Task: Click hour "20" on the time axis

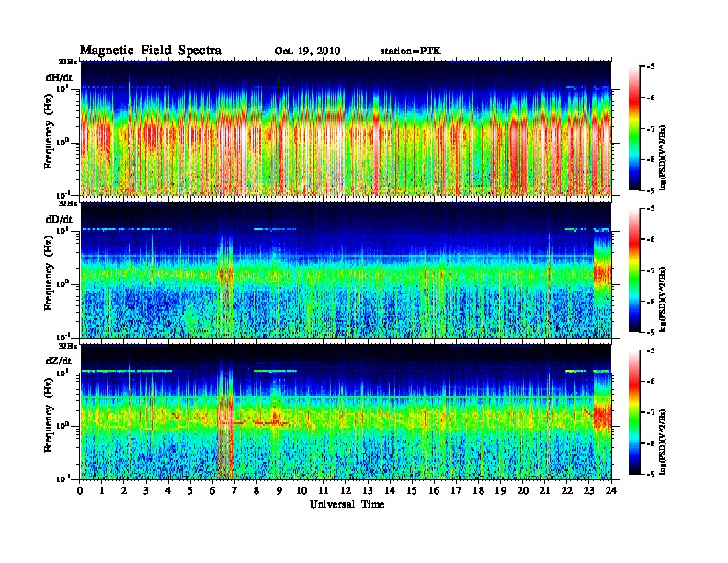Action: point(523,490)
